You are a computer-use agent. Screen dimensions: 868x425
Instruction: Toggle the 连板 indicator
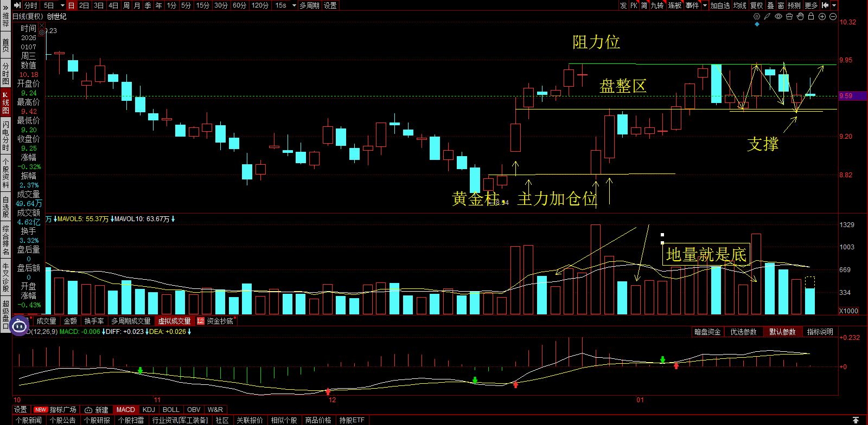675,5
